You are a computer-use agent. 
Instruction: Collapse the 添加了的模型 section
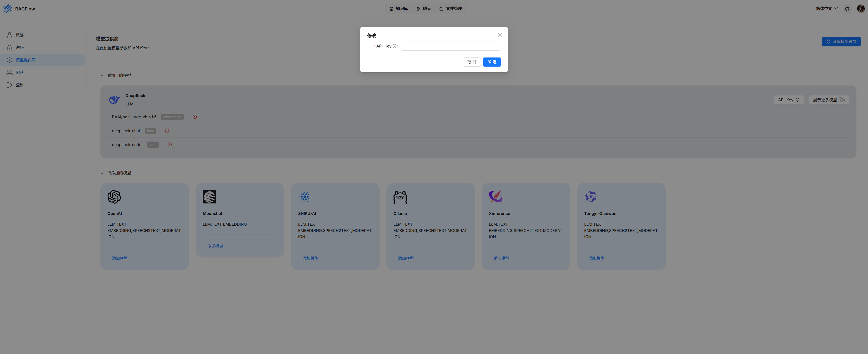coord(102,75)
